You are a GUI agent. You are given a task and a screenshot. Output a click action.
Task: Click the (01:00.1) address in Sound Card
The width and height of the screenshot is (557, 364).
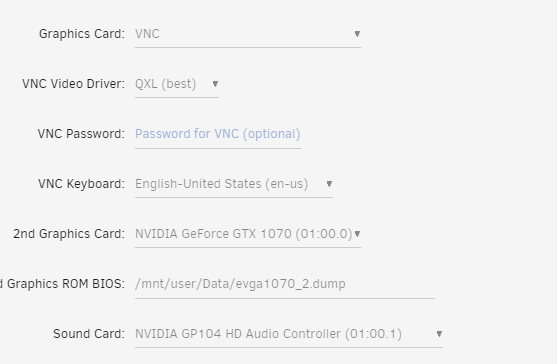(x=373, y=334)
